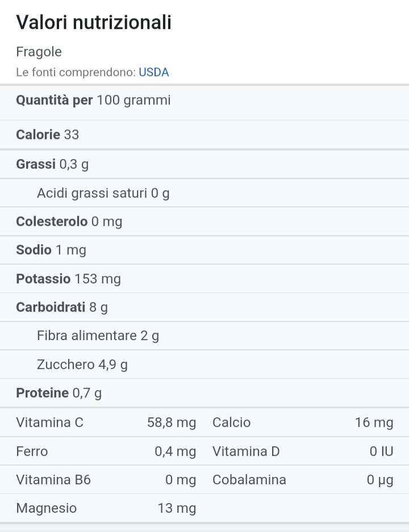Click the Calcio 16 mg entry

[303, 423]
